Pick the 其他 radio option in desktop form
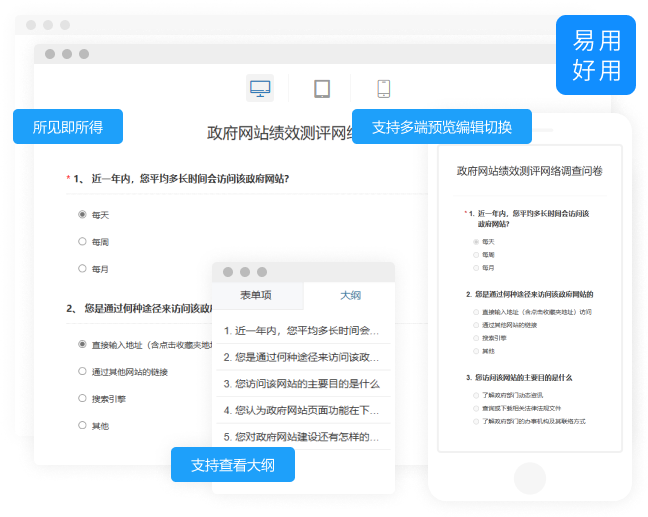This screenshot has width=648, height=517. (x=82, y=425)
